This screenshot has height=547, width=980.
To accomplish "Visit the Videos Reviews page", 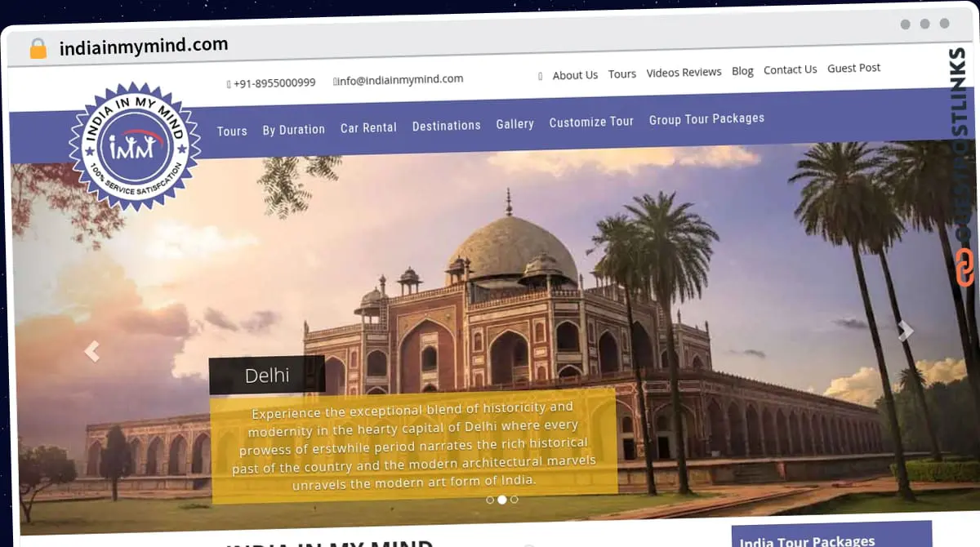I will click(684, 72).
